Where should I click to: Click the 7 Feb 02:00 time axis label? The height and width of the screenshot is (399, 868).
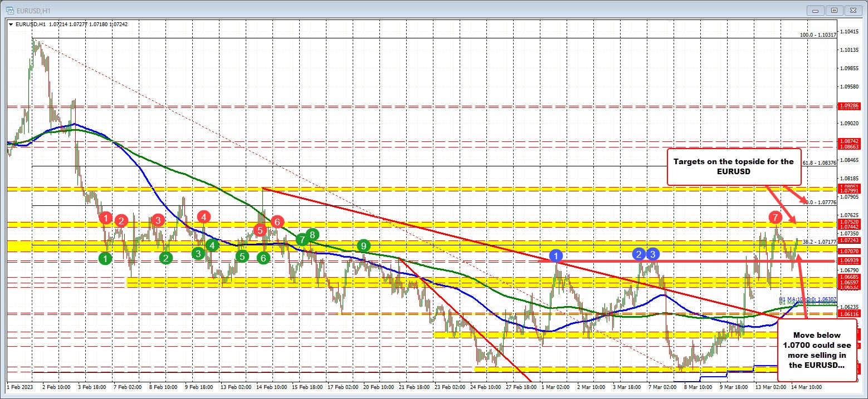coord(128,386)
